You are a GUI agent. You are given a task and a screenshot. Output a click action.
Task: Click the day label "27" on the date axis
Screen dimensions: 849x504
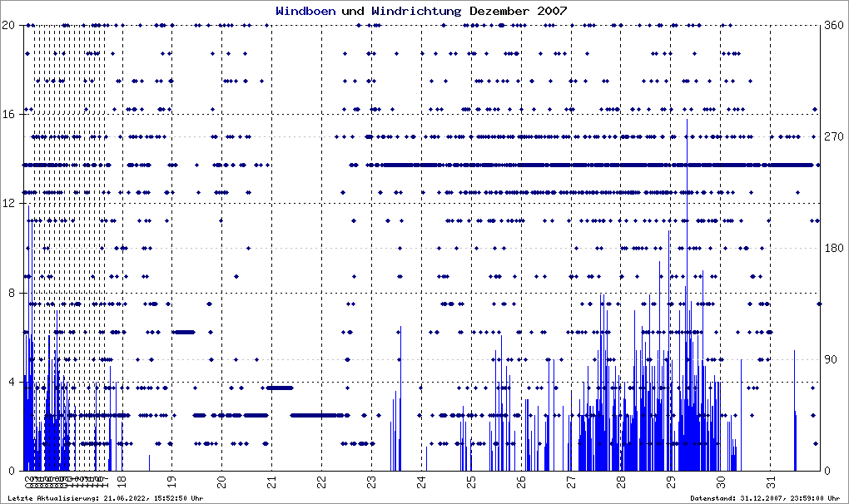pos(571,482)
